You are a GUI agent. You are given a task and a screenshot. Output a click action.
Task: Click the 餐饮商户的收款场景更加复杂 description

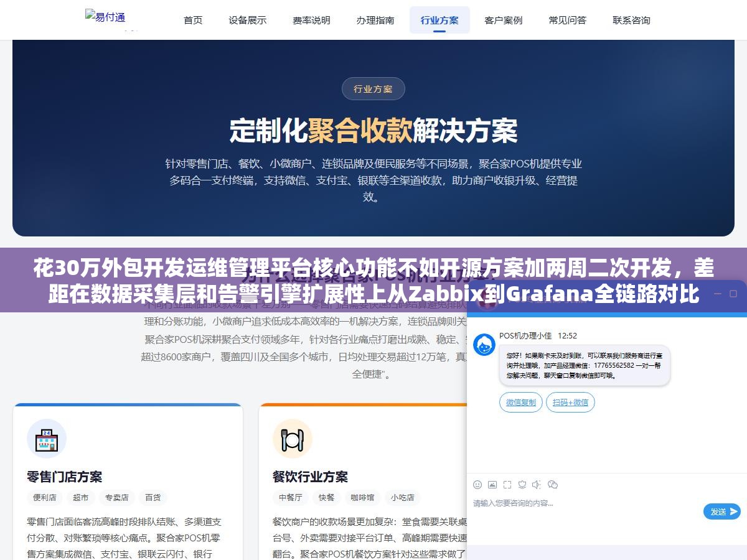(370, 538)
